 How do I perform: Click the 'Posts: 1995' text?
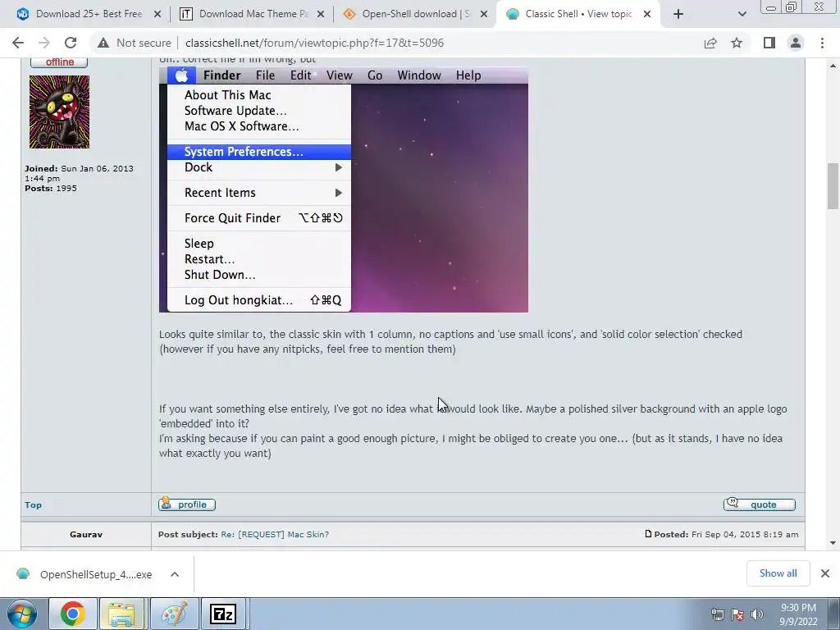pos(50,188)
